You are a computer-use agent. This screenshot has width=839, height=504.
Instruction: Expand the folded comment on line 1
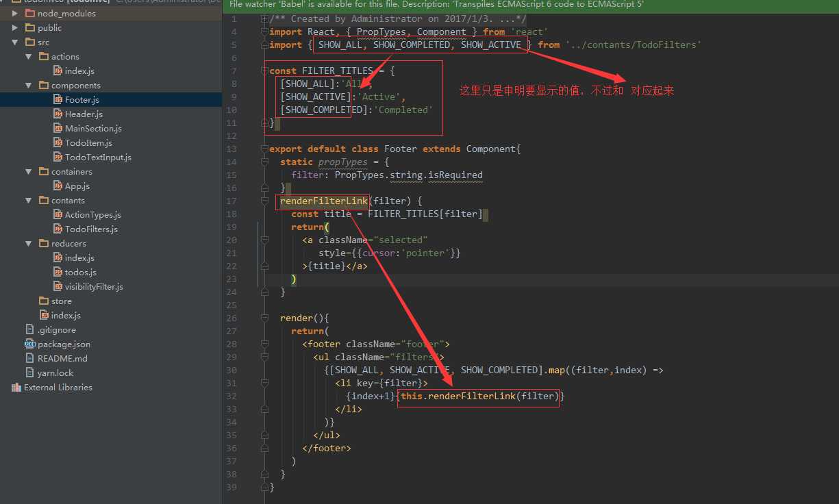coord(264,18)
